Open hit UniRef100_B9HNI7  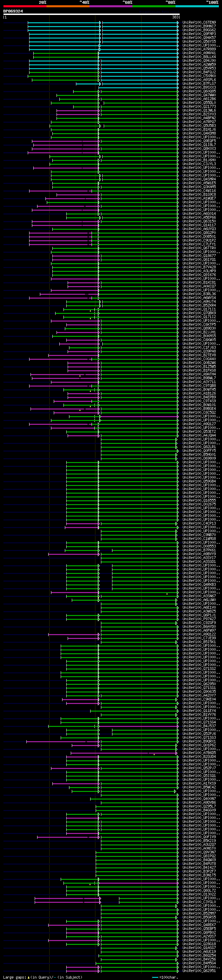199,26
